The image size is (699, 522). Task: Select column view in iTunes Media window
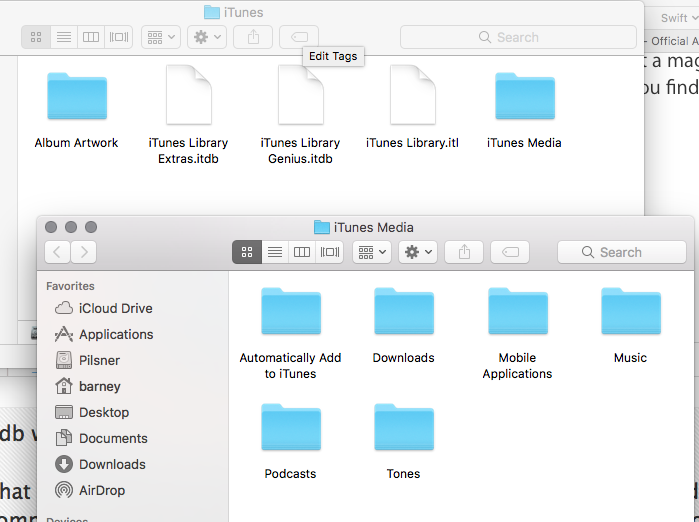pyautogui.click(x=302, y=252)
